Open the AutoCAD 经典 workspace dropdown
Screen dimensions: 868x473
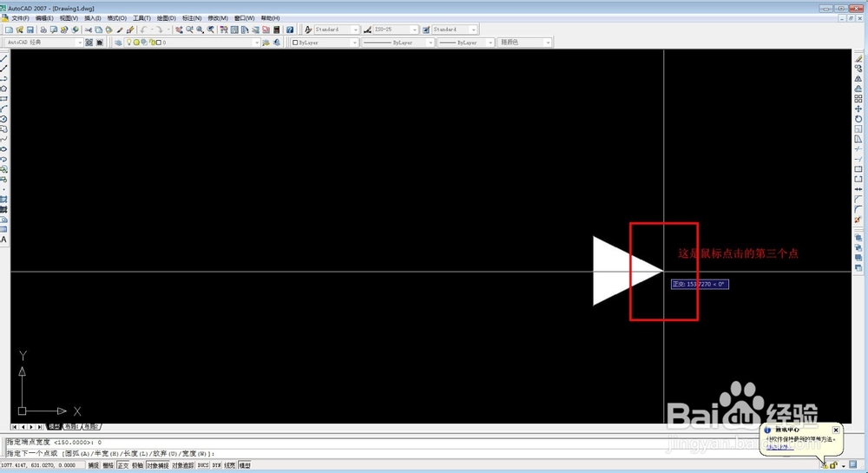pos(79,42)
